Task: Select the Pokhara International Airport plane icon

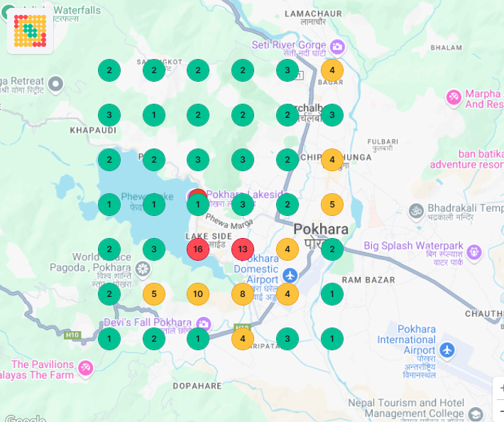Action: tap(447, 350)
